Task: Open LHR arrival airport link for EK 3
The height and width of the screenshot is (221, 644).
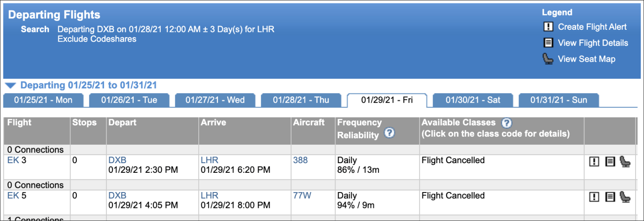Action: (x=210, y=160)
